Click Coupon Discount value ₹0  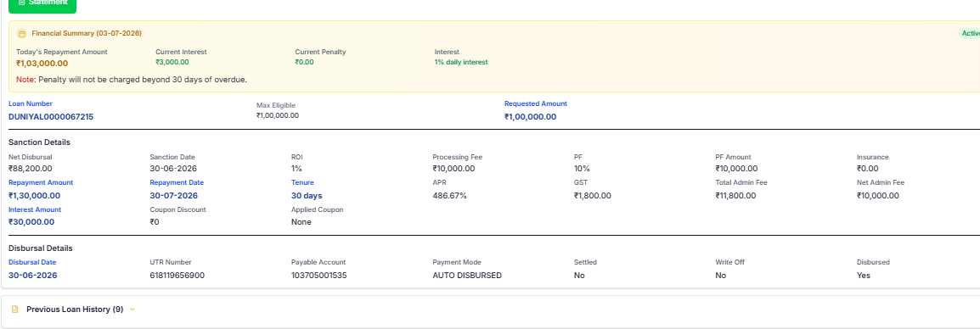(155, 221)
